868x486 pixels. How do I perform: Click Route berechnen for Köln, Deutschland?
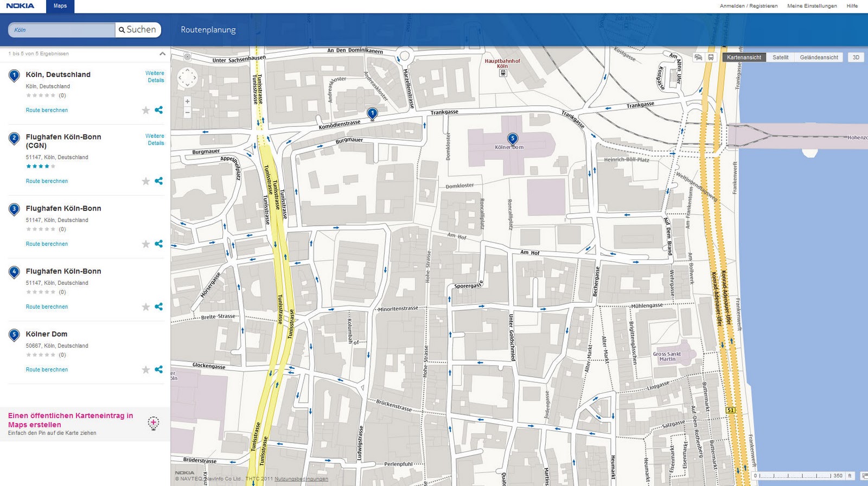coord(47,110)
